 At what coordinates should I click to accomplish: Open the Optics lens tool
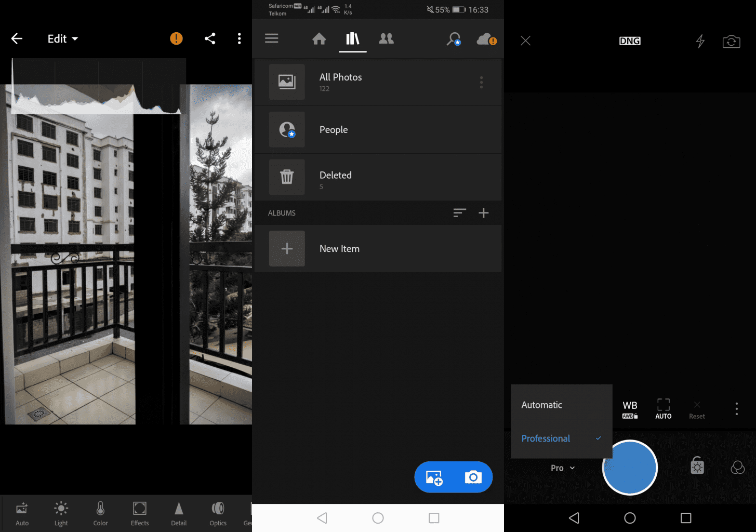pos(218,513)
